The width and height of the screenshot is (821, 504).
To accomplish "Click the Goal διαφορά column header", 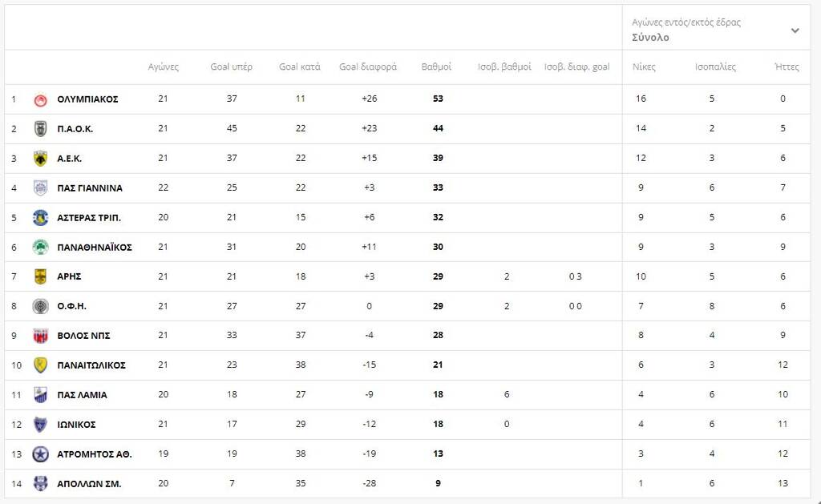I will point(368,67).
